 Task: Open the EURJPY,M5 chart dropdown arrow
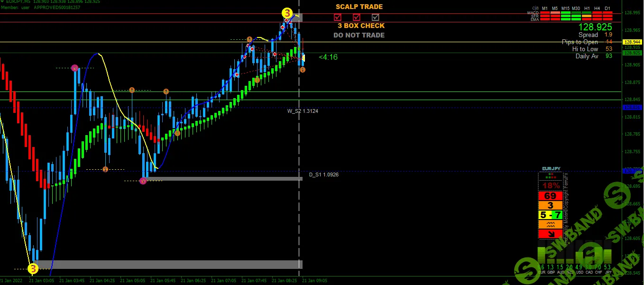pyautogui.click(x=2, y=2)
